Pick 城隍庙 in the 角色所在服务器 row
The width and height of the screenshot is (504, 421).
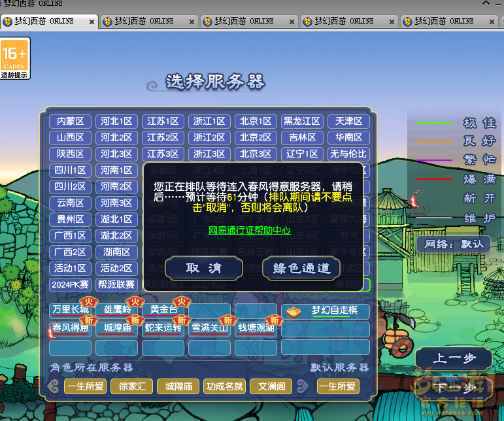click(x=178, y=386)
